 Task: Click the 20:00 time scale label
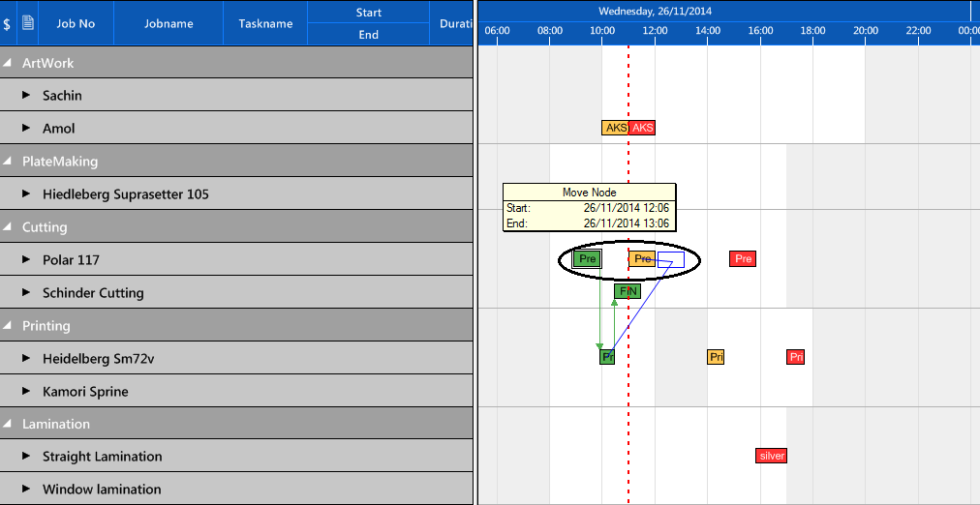coord(866,31)
